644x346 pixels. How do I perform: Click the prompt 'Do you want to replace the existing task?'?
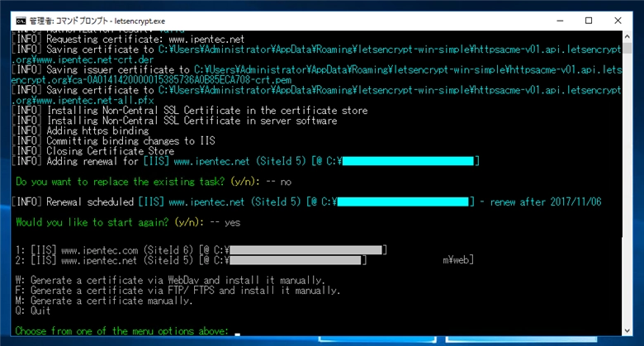[x=121, y=182]
